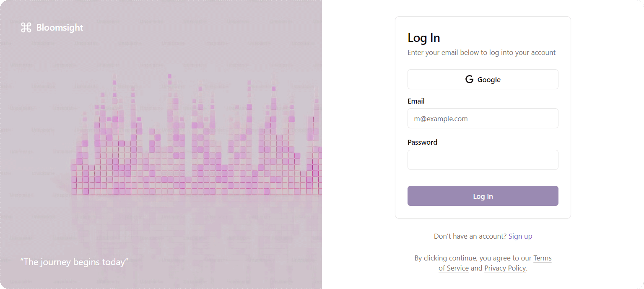644x289 pixels.
Task: Click the Google "G" logo icon
Action: point(469,79)
